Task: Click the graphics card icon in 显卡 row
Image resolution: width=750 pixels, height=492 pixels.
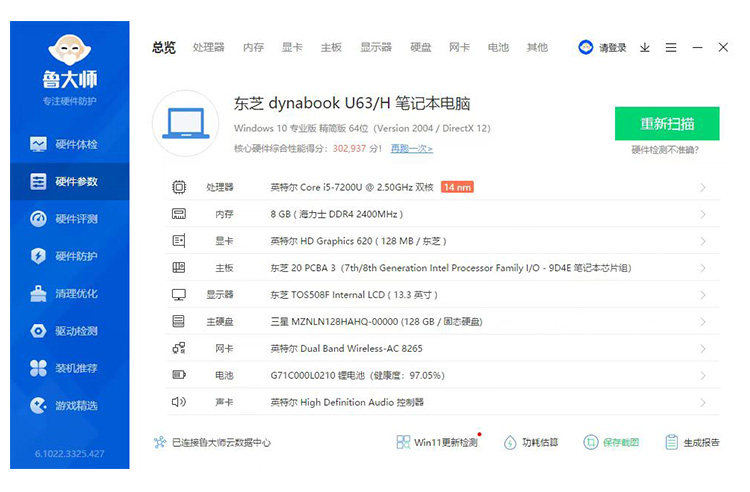Action: coord(179,241)
